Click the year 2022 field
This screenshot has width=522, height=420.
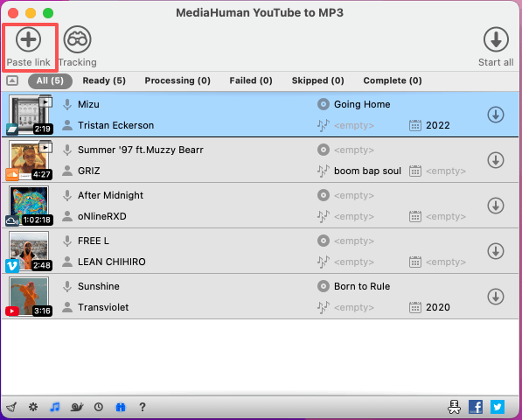tap(438, 126)
